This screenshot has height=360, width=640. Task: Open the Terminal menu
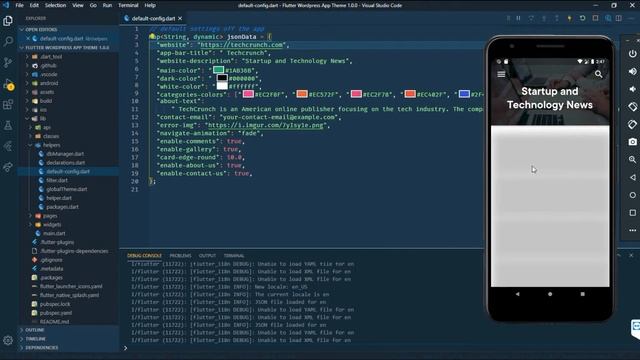click(128, 5)
